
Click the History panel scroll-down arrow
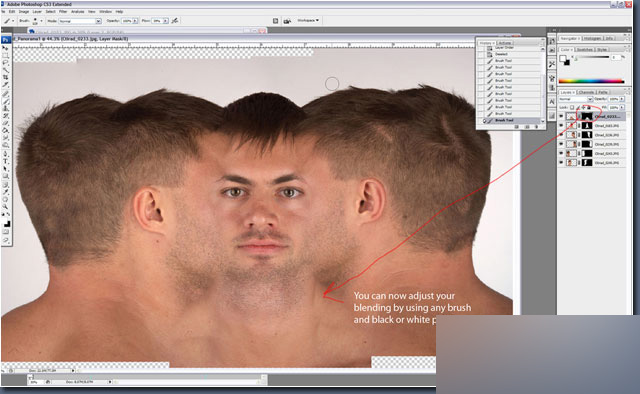coord(543,121)
